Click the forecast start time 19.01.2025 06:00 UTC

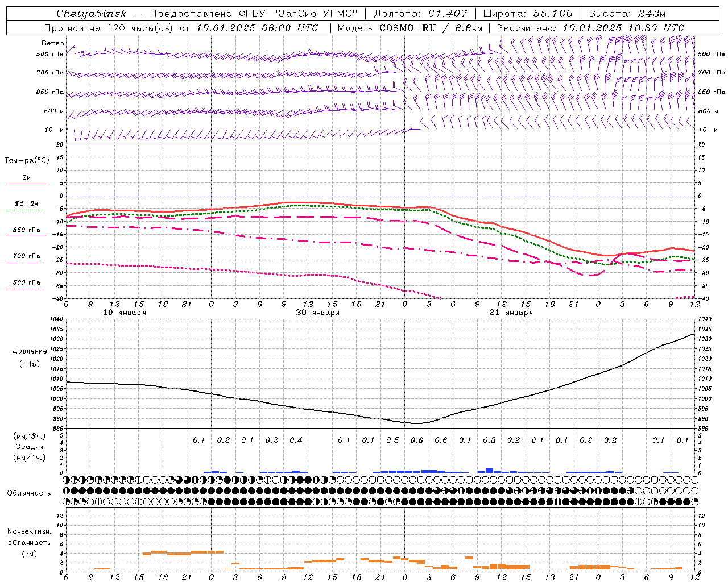[x=257, y=28]
